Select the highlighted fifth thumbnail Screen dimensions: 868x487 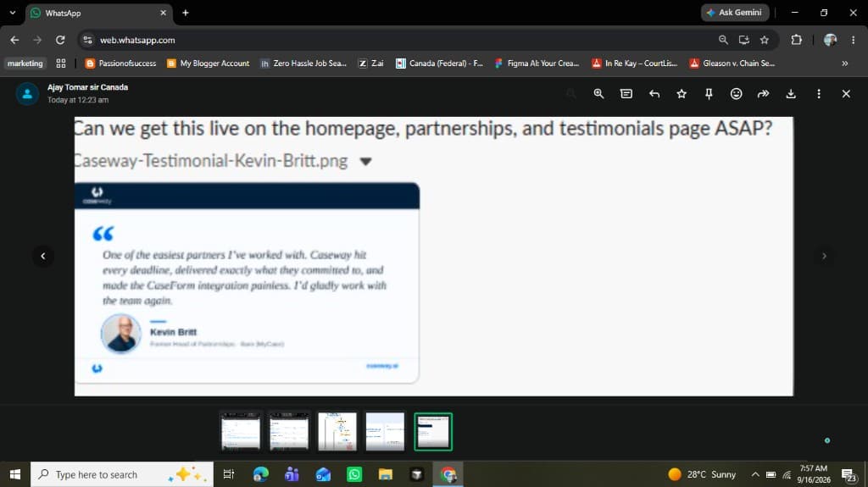coord(433,431)
